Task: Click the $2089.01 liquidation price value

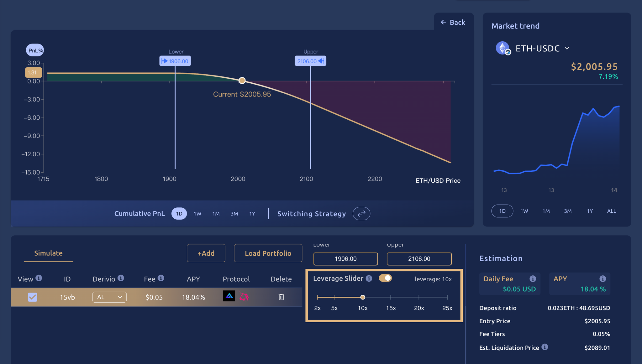Action: (597, 348)
